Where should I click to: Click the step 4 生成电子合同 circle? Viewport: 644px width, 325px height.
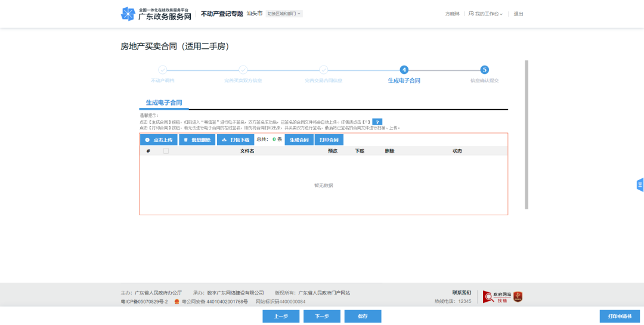[404, 70]
